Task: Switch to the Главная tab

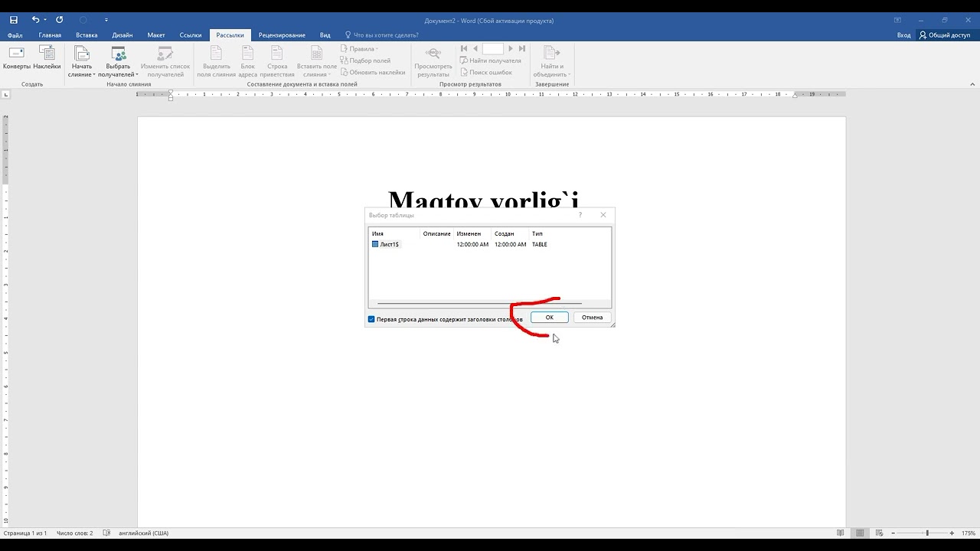Action: (50, 35)
